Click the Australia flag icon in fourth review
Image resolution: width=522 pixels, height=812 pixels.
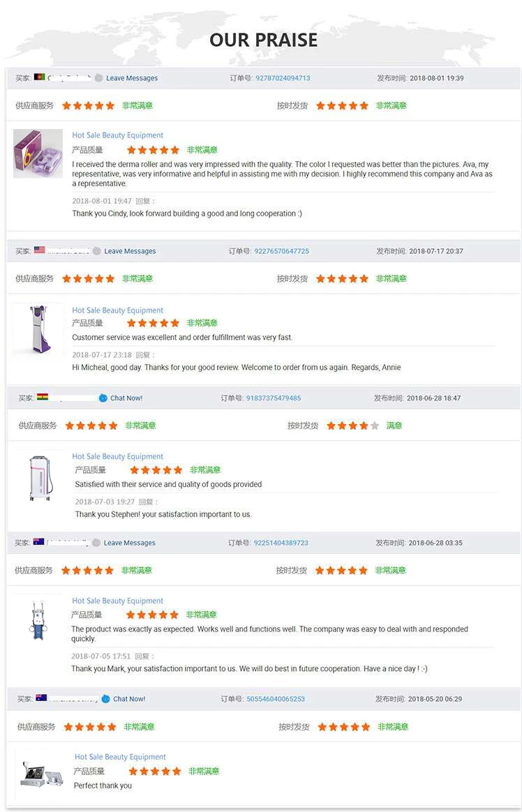point(38,542)
